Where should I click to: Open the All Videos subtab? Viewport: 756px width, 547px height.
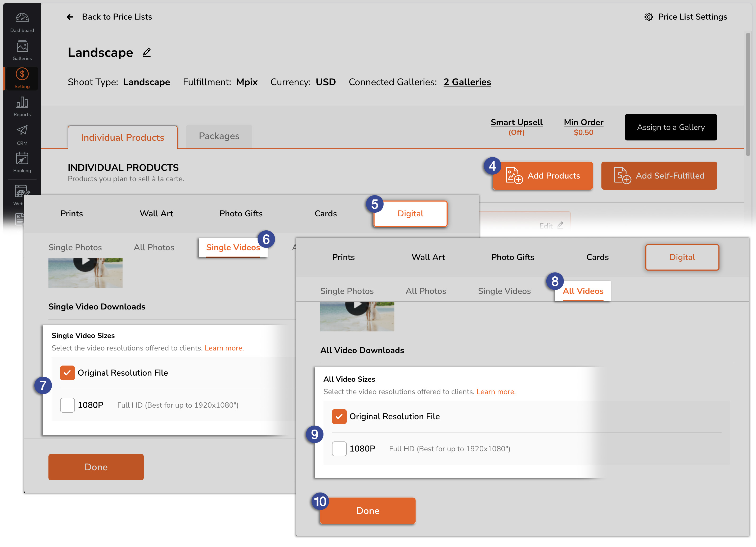coord(583,291)
